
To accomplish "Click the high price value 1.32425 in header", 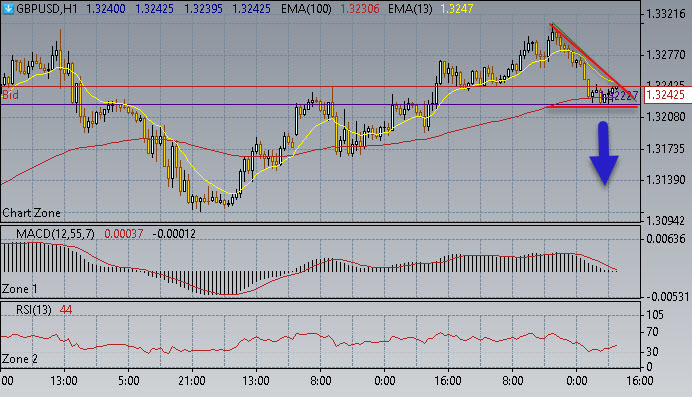I will point(154,8).
